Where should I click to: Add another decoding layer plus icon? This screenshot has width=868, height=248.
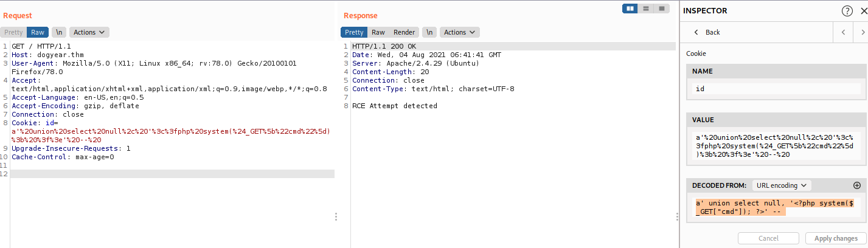click(858, 185)
